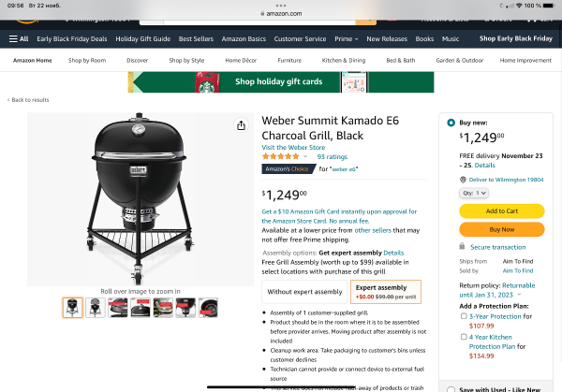Check the 4 Year Kitchen Protection Plan box

click(x=464, y=337)
